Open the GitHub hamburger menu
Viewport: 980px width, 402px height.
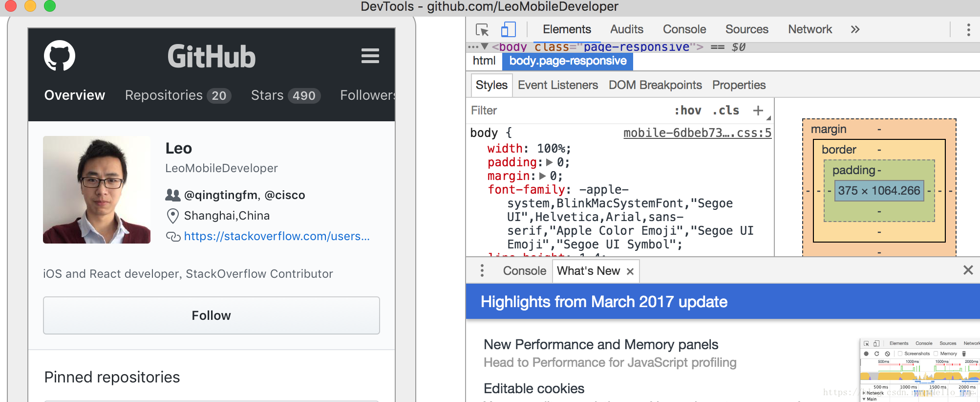coord(370,56)
